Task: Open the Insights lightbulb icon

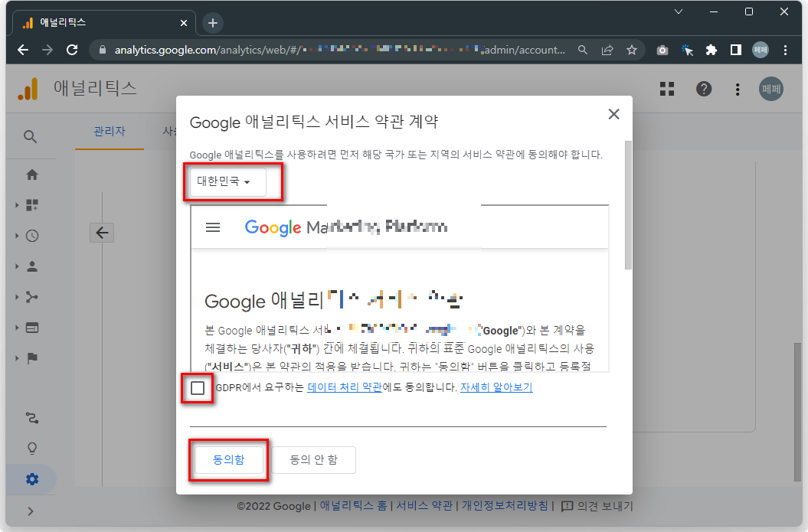Action: click(x=31, y=448)
